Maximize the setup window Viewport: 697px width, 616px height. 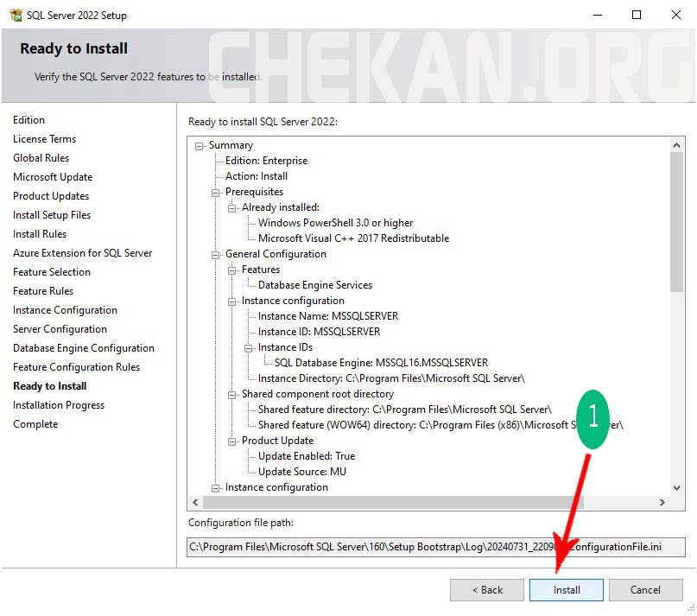tap(637, 15)
